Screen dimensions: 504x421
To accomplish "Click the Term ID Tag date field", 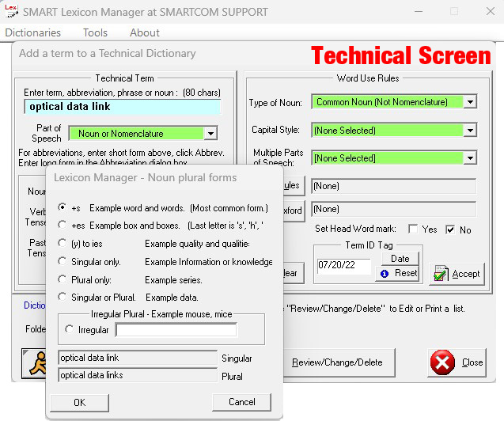I will click(x=343, y=266).
